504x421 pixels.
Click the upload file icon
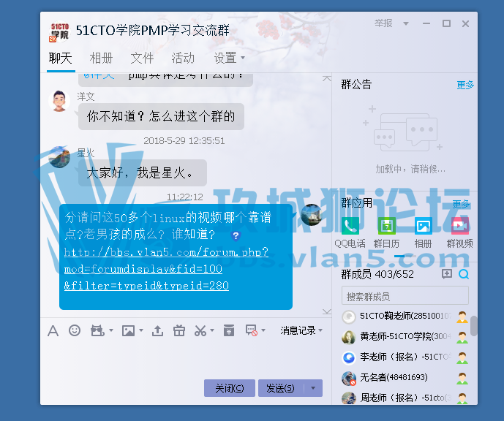(x=157, y=330)
